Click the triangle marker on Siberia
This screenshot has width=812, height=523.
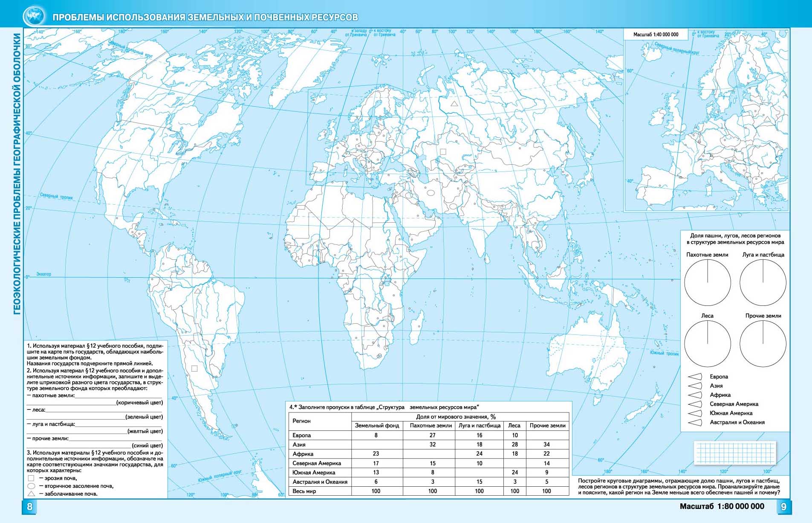[x=454, y=104]
